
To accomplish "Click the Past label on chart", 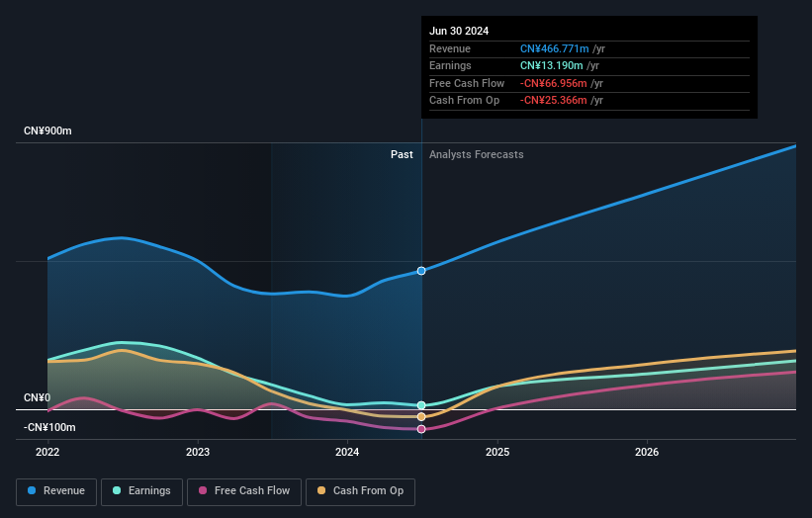I will [402, 154].
